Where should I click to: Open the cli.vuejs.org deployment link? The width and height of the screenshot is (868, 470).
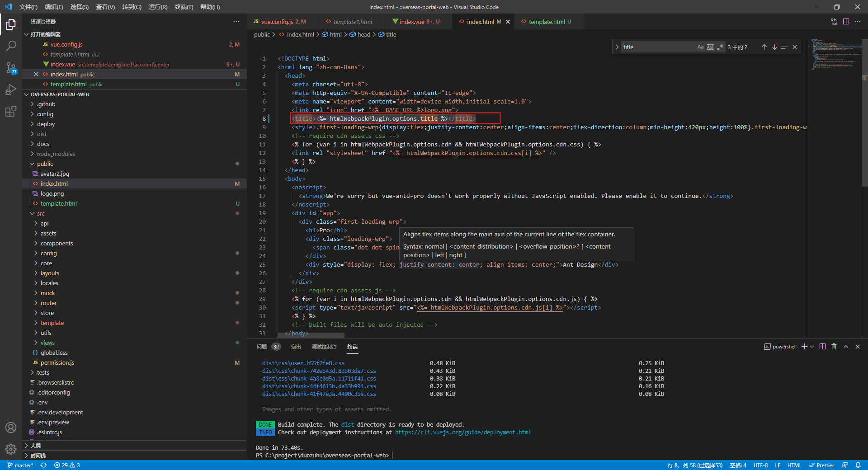(463, 432)
